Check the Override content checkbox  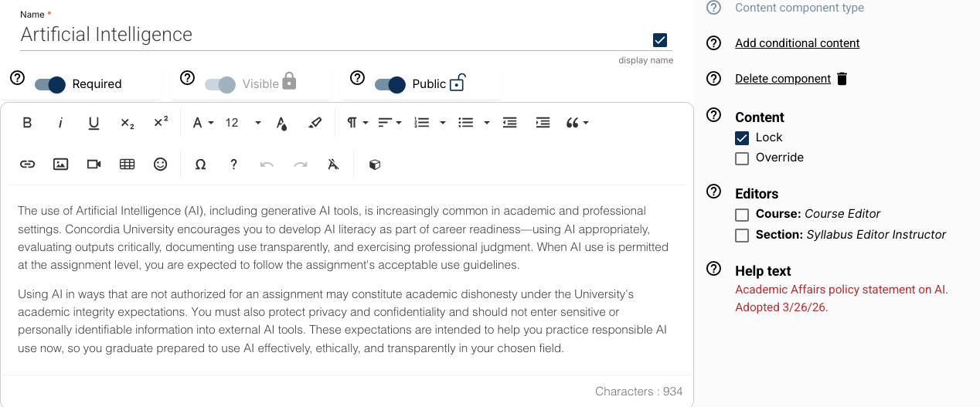click(742, 158)
